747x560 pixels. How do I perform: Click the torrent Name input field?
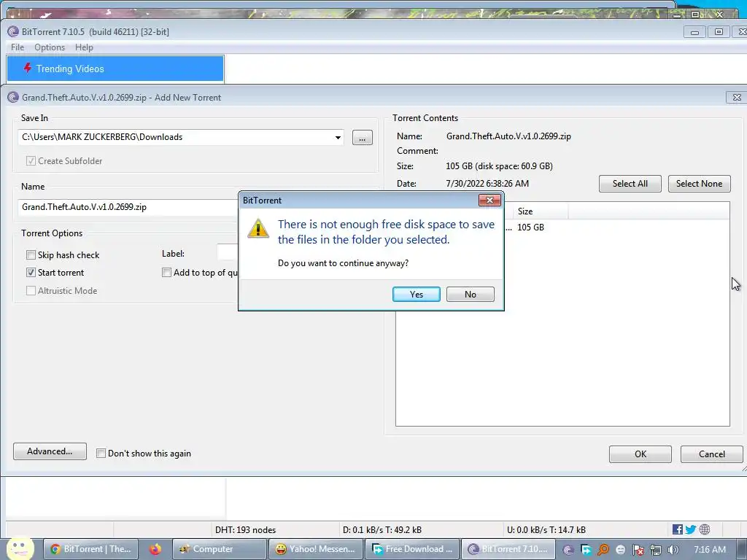128,207
